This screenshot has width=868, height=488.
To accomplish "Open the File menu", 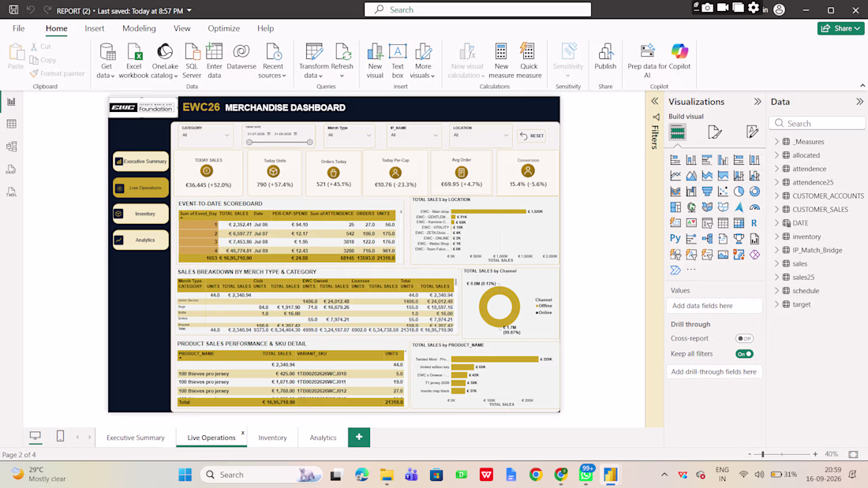I will 19,28.
